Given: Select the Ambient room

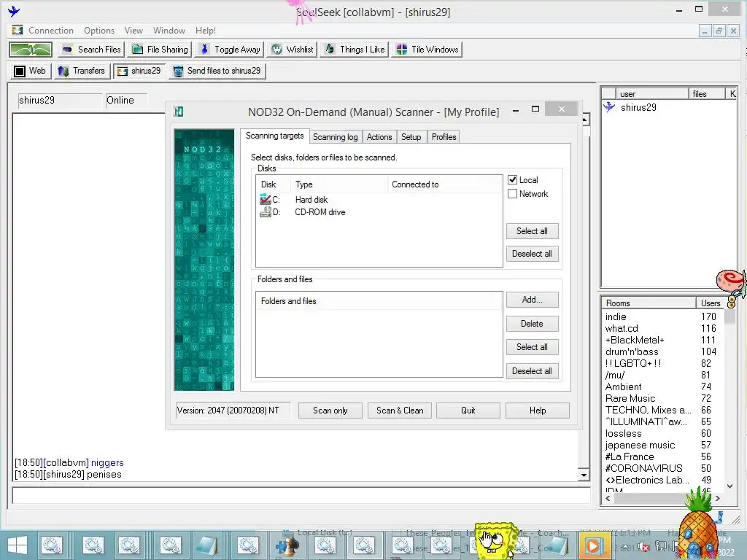Looking at the screenshot, I should [623, 386].
